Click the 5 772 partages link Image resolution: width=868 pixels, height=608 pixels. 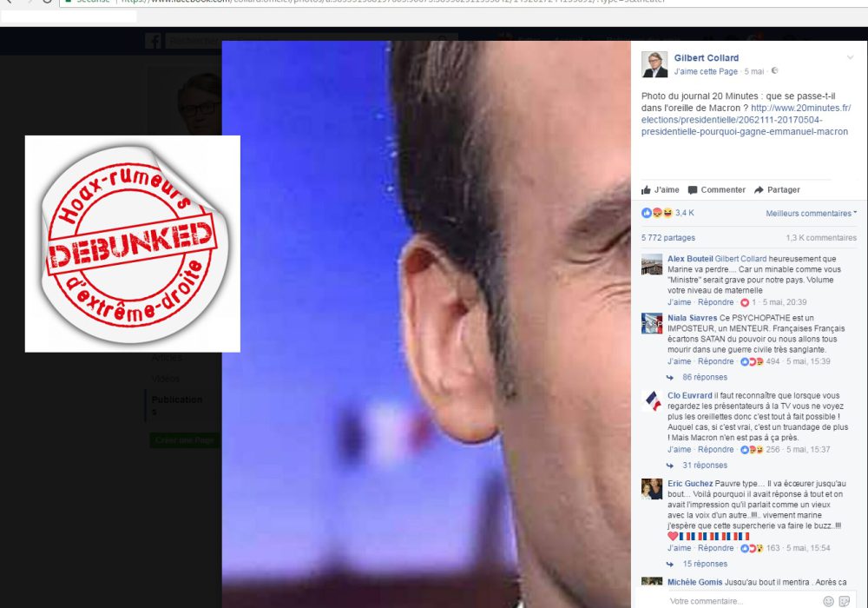[668, 237]
